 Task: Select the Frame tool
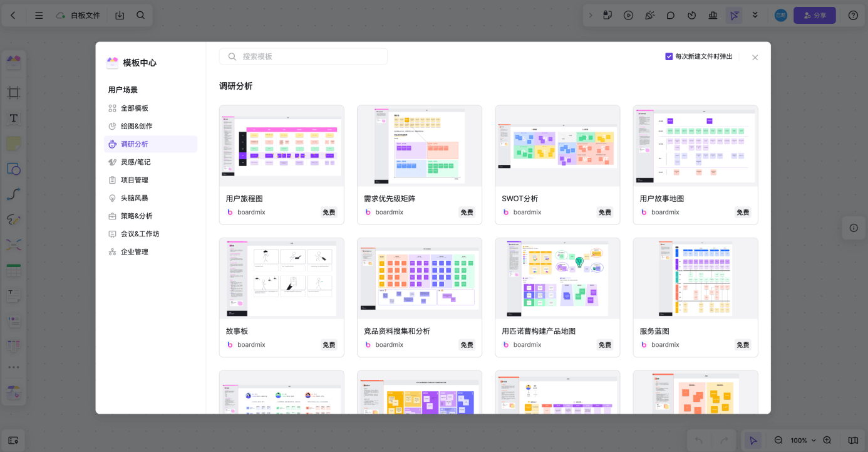(x=14, y=93)
